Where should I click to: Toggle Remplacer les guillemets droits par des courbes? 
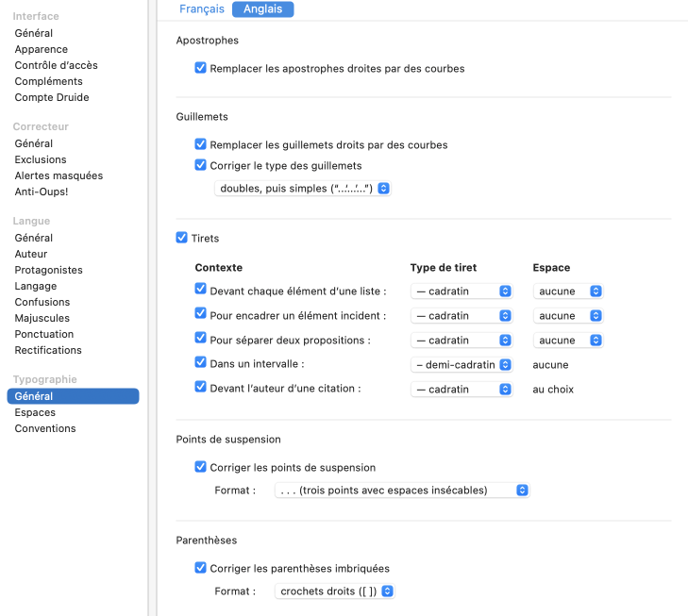tap(200, 144)
